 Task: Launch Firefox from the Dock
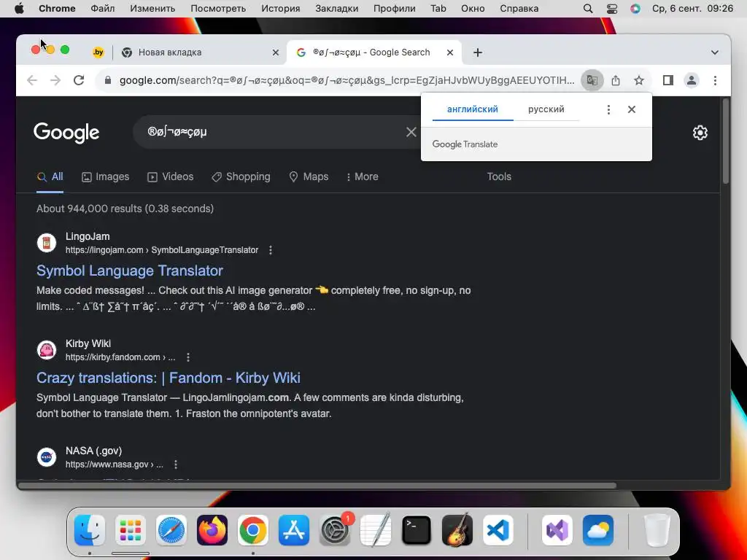tap(212, 530)
